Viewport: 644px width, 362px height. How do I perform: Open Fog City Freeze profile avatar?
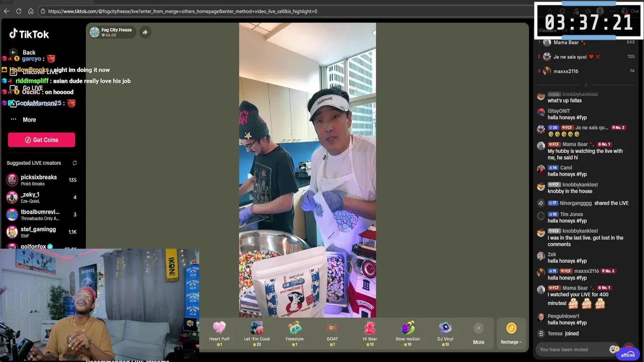[x=95, y=32]
